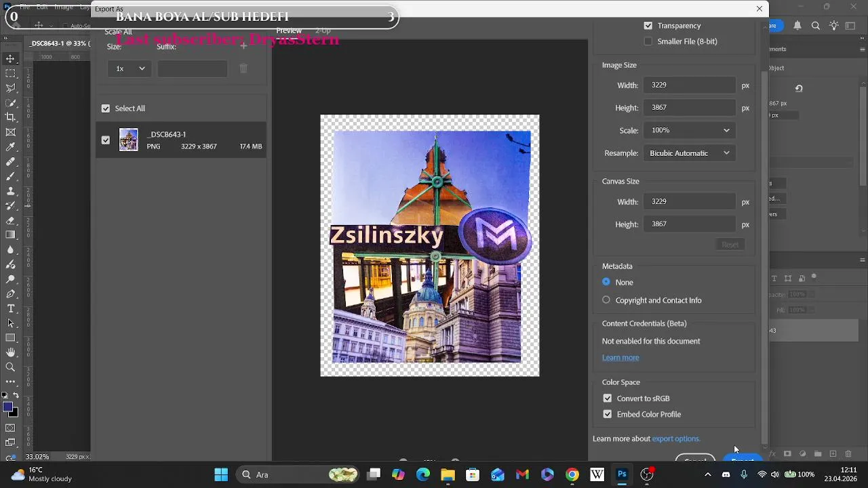Select the _DSC8643-1 asset thumbnail
The image size is (868, 488).
(128, 140)
